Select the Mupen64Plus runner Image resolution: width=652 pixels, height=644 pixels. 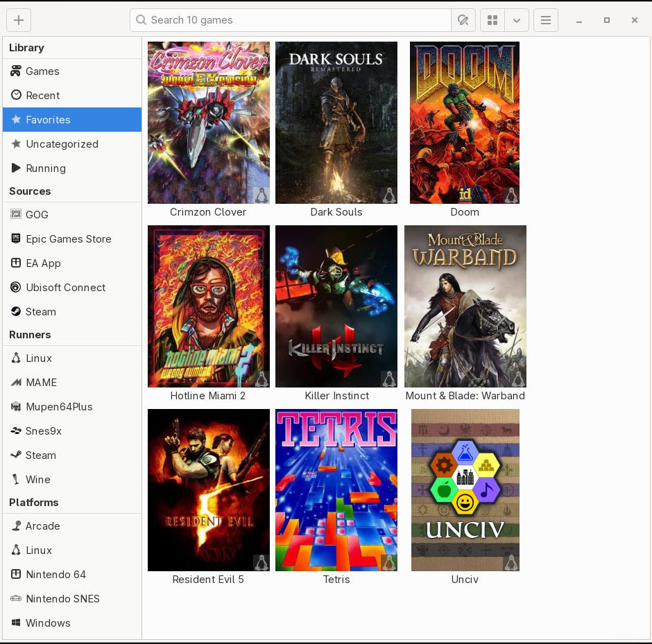[72, 406]
